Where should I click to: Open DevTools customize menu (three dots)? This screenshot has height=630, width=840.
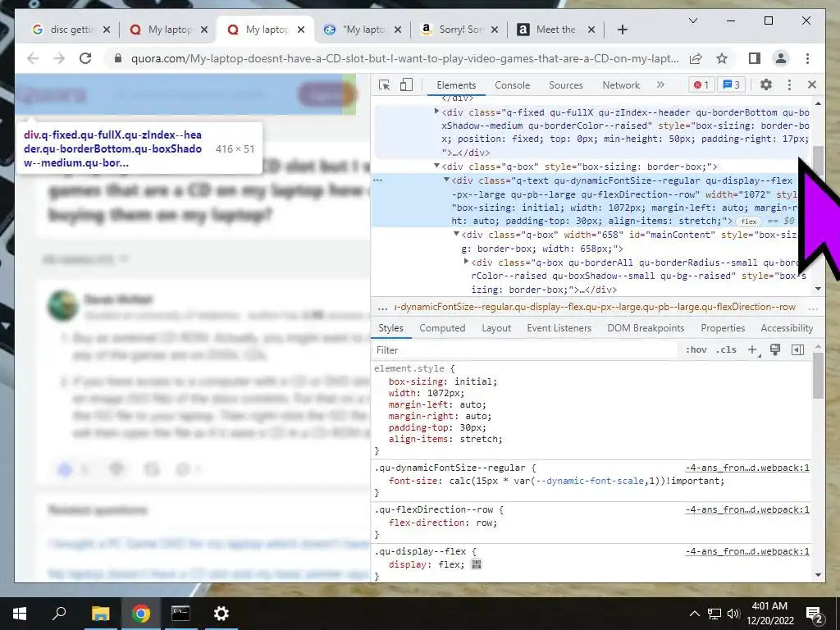[789, 84]
